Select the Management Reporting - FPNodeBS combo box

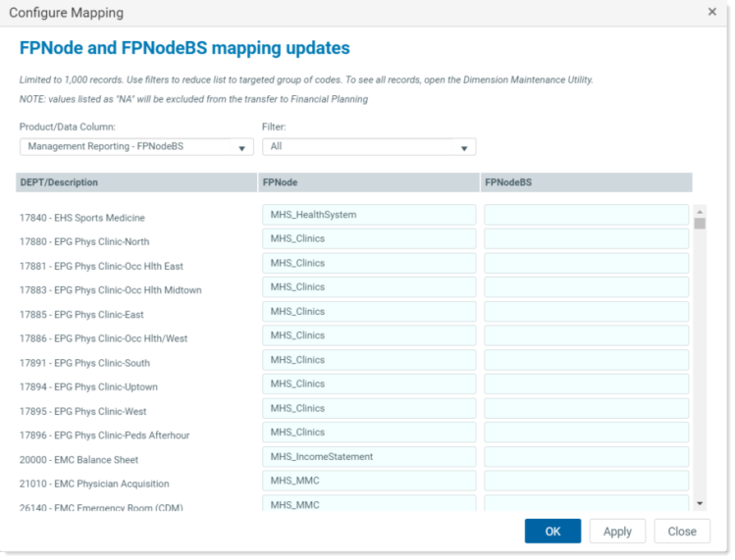coord(136,147)
